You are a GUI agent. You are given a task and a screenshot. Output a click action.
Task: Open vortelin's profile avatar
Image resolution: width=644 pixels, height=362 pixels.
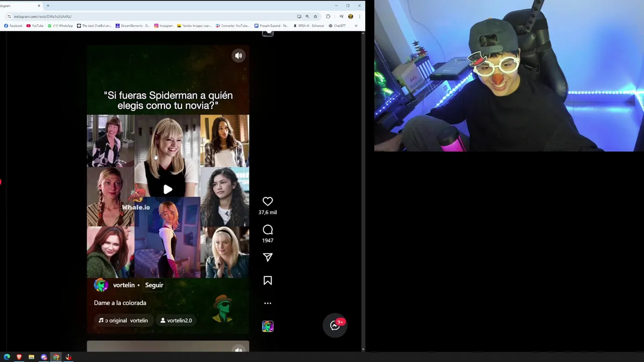tap(101, 285)
